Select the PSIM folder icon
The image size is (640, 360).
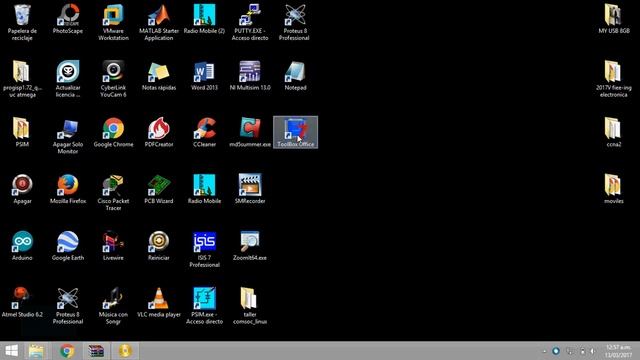point(22,132)
